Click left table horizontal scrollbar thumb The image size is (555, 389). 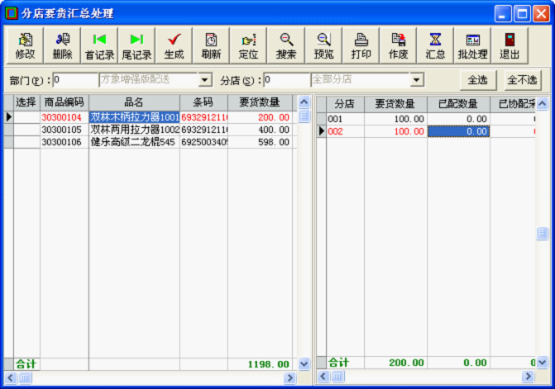[x=25, y=378]
